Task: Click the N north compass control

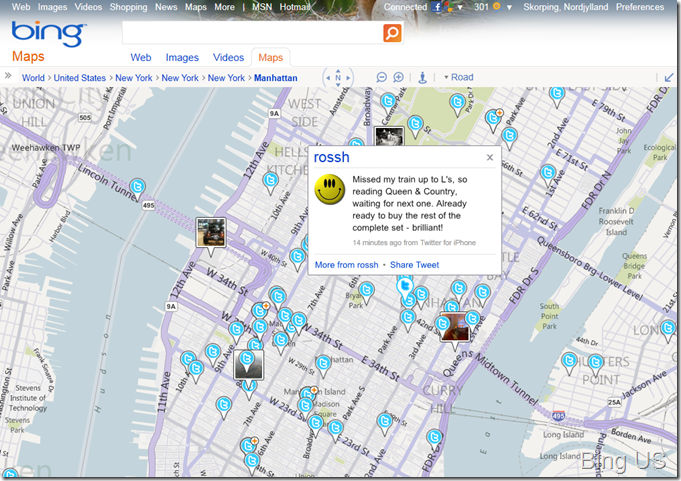Action: (338, 78)
